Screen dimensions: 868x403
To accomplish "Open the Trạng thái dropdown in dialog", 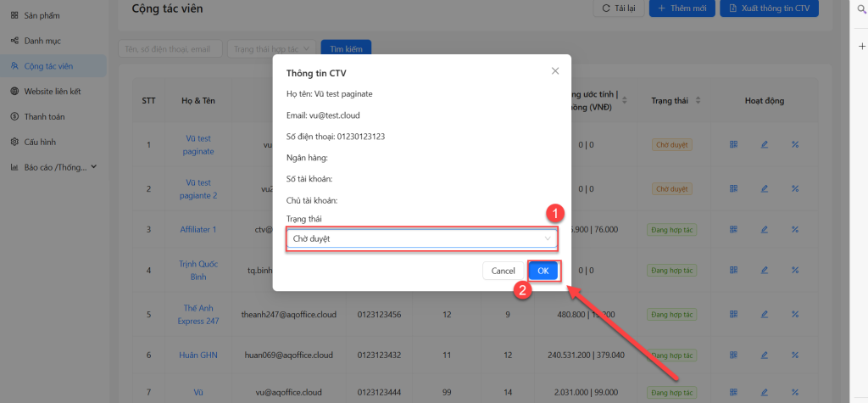I will click(421, 238).
